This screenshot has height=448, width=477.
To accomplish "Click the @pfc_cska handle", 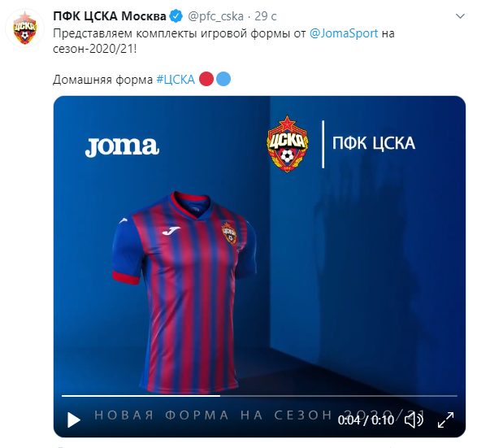I will (x=215, y=16).
